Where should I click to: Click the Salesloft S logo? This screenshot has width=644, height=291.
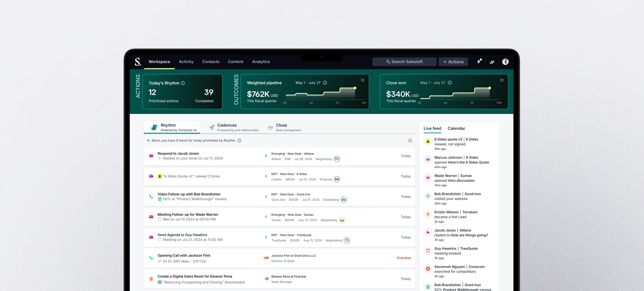138,62
